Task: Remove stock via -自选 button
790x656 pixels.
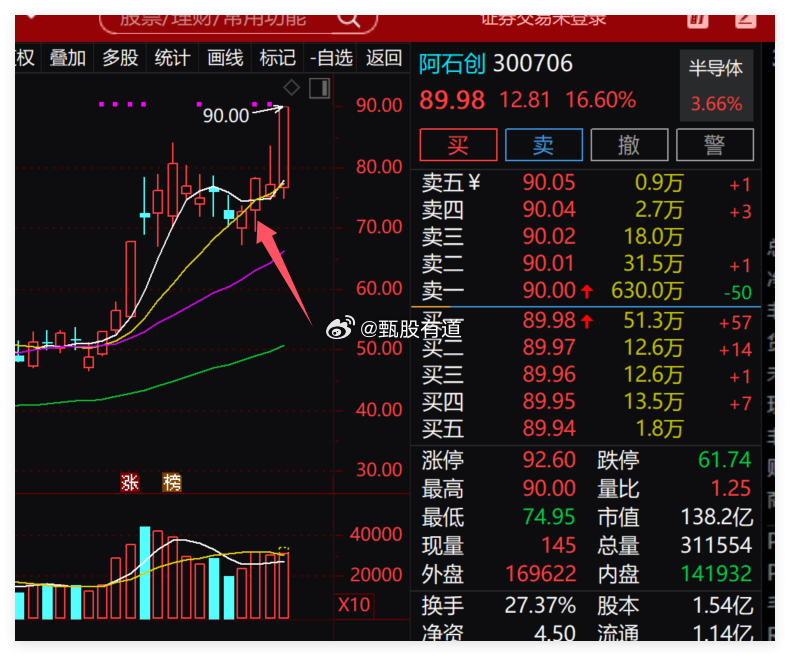Action: pos(331,58)
